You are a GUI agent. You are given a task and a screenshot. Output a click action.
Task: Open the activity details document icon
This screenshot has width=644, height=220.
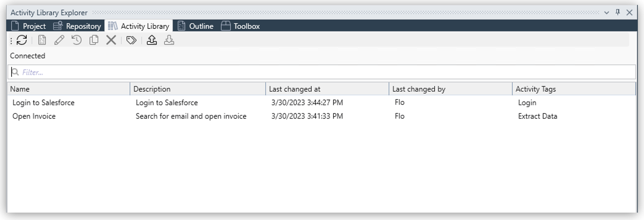(x=42, y=40)
